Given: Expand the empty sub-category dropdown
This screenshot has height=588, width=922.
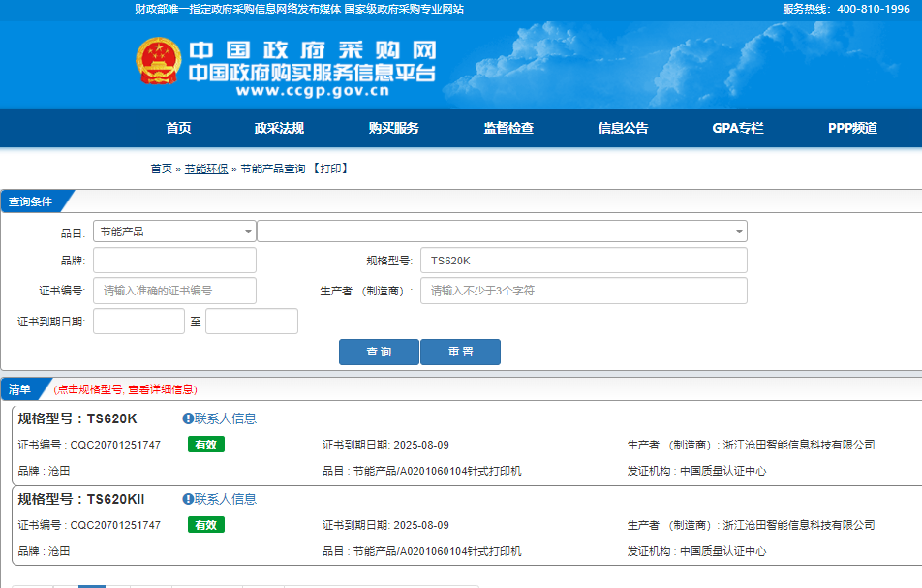Looking at the screenshot, I should point(502,232).
